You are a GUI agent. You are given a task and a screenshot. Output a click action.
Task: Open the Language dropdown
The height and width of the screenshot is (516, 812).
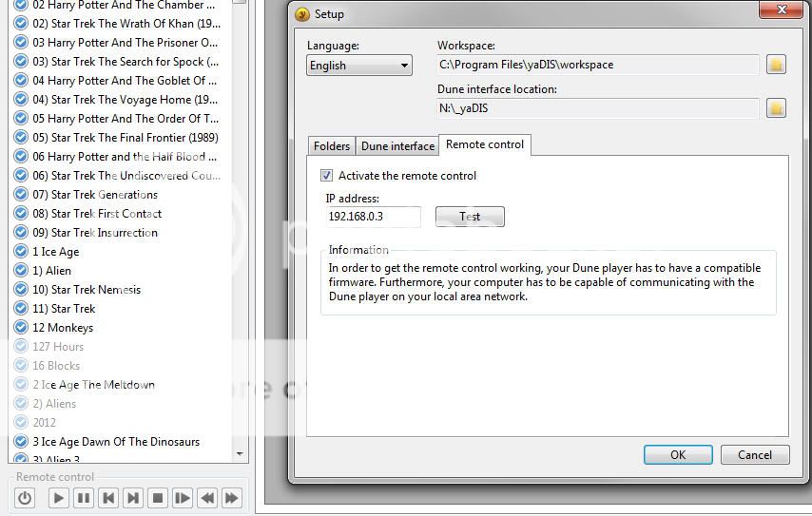point(359,66)
